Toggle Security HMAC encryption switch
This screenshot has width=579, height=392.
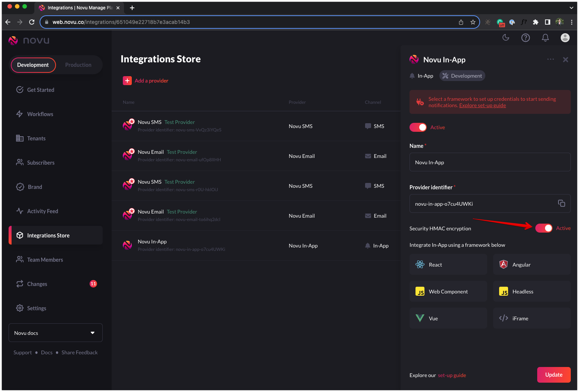coord(544,228)
